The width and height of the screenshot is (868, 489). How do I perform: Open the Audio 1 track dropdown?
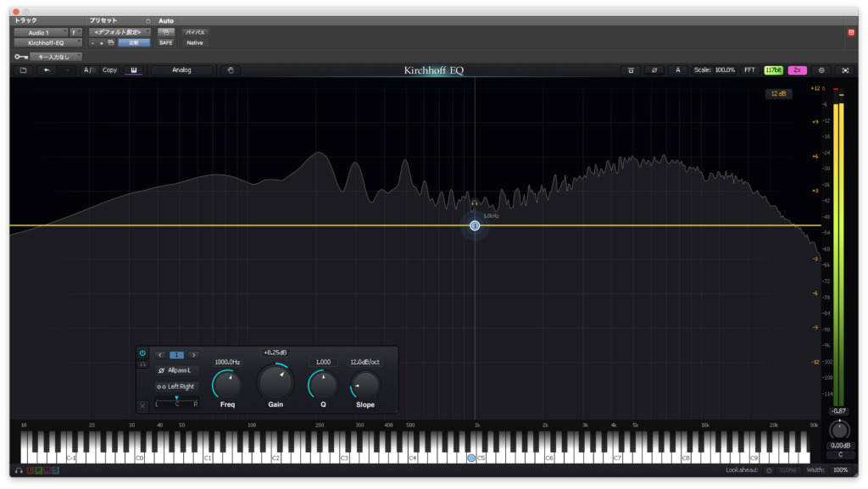[41, 33]
